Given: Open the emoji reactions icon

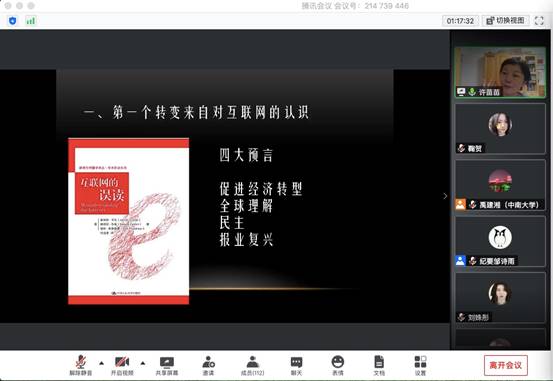Looking at the screenshot, I should coord(338,365).
